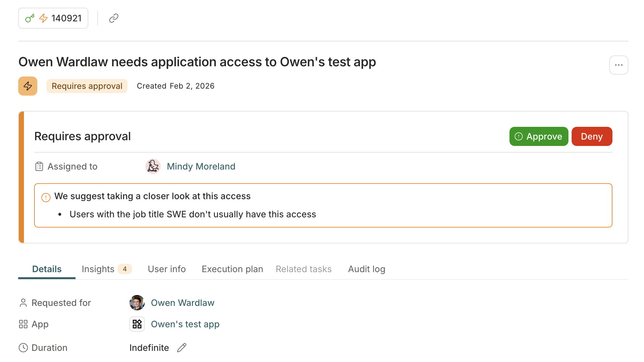Edit duration with the pencil icon
Viewport: 644px width, 362px height.
(x=182, y=348)
